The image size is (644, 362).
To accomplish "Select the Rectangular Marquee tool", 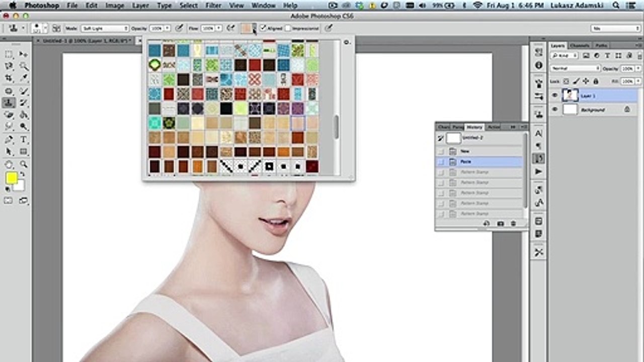I will pos(9,54).
